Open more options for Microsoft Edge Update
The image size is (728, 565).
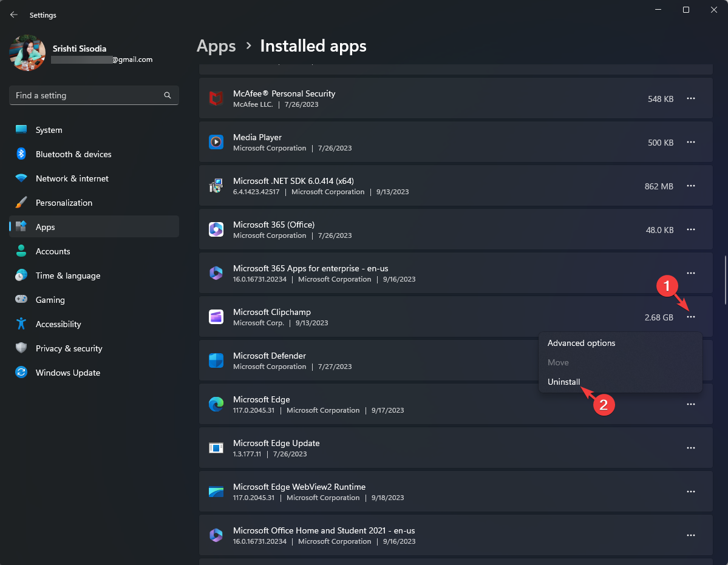coord(691,448)
